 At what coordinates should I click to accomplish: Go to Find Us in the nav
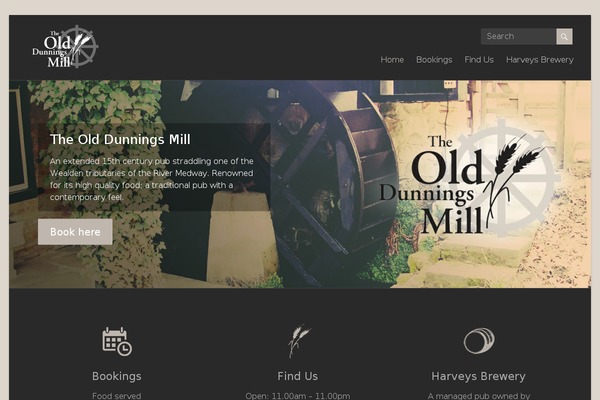pos(479,60)
